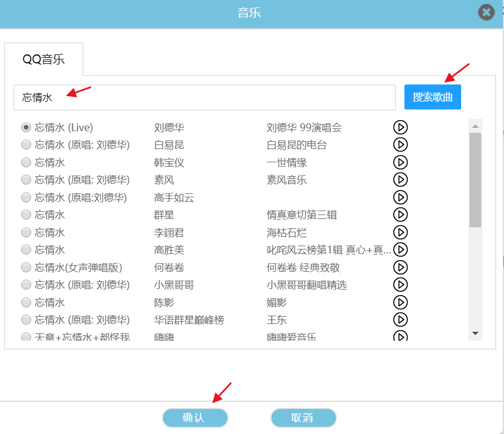This screenshot has height=434, width=504.
Task: Click the results list scrollbar thumb
Action: [x=476, y=180]
